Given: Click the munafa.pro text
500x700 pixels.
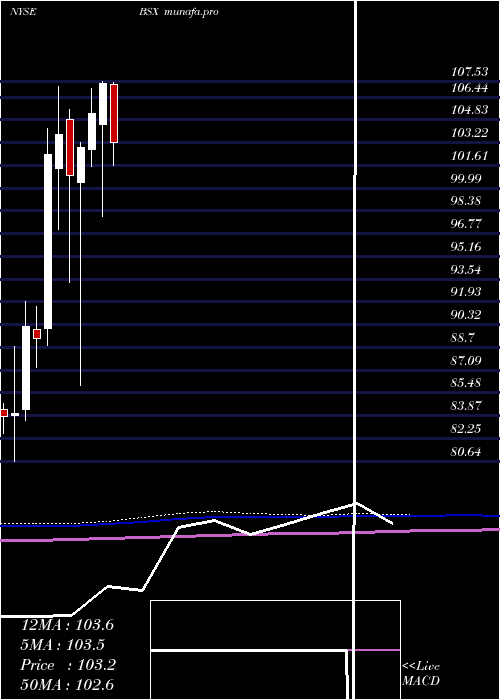Looking at the screenshot, I should (191, 12).
